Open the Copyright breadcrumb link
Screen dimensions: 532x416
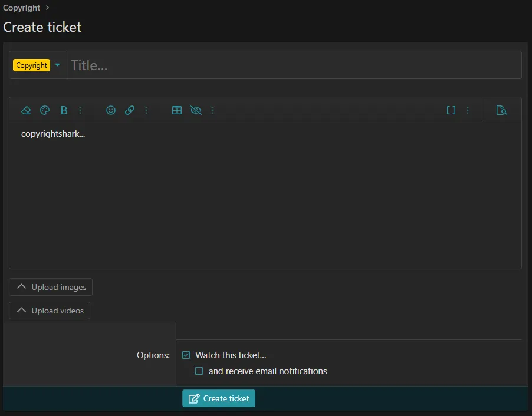tap(21, 8)
